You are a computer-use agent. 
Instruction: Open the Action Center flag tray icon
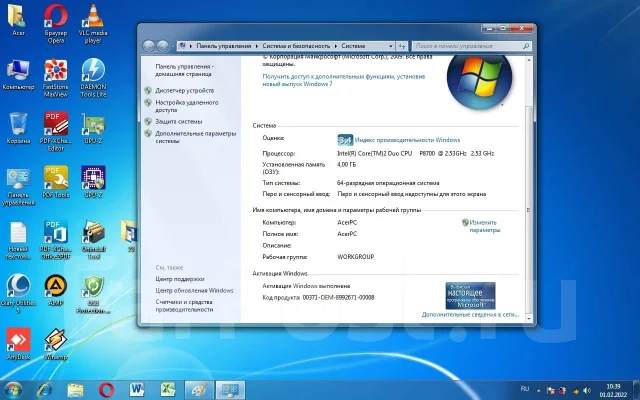pyautogui.click(x=550, y=391)
